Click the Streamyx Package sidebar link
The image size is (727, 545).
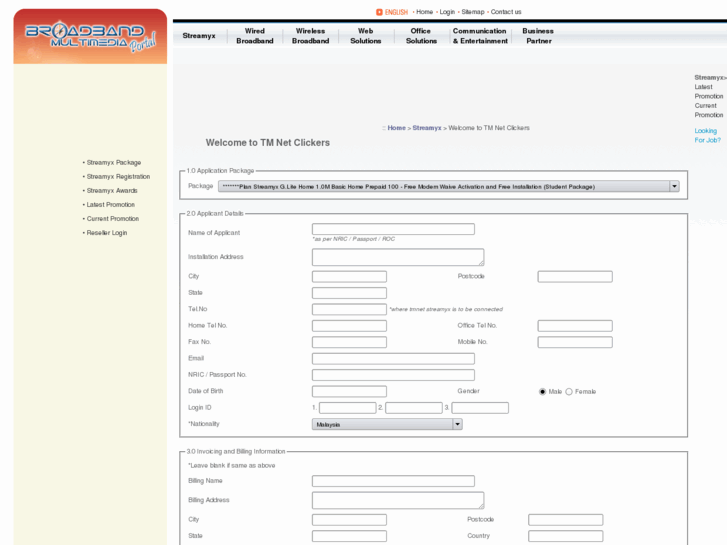[x=114, y=163]
